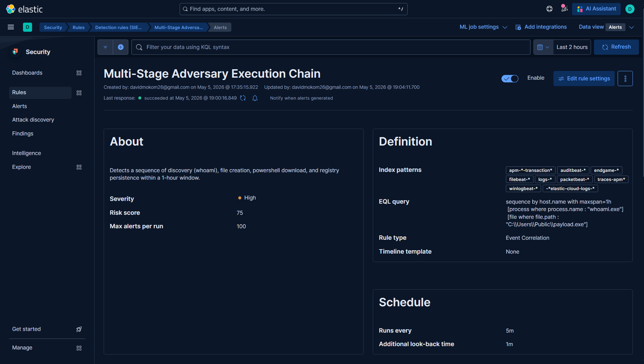
Task: Open the Dashboards submenu grid icon
Action: (x=79, y=73)
